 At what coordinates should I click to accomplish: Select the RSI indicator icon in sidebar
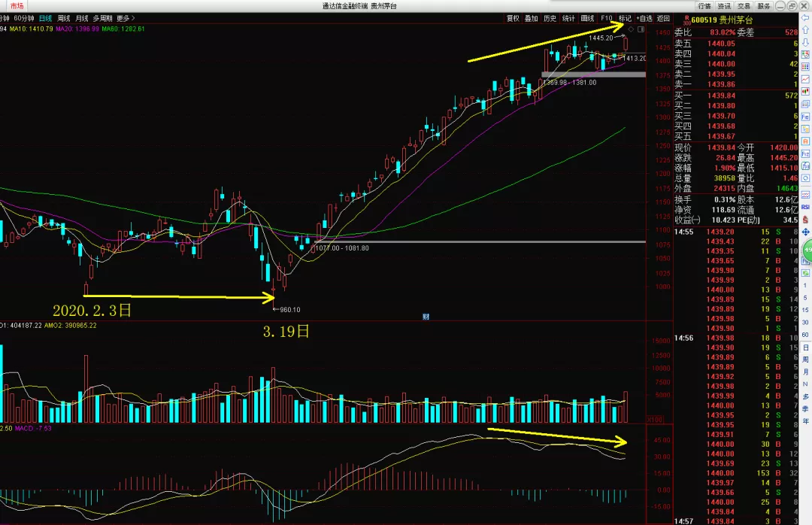click(805, 207)
